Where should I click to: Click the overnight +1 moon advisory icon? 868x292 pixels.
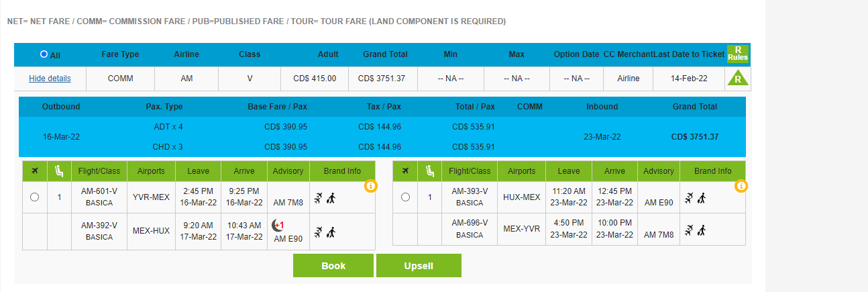click(278, 225)
